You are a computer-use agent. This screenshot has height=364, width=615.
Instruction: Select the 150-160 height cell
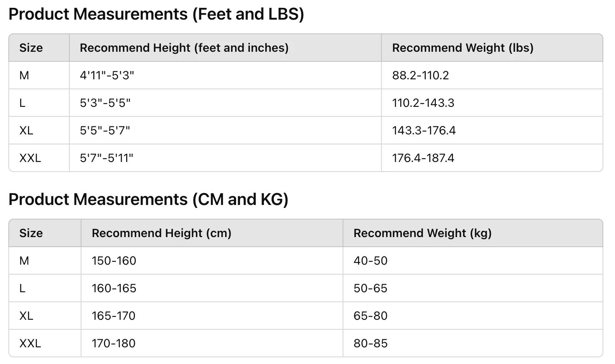point(114,261)
